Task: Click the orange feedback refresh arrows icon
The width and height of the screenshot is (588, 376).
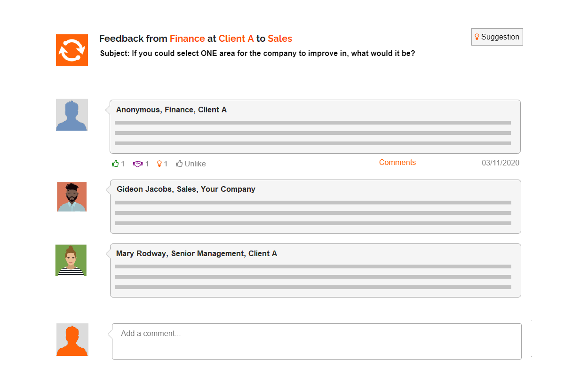Action: (72, 50)
